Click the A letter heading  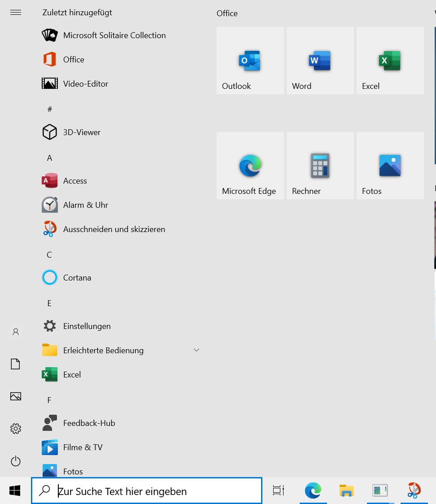coord(49,158)
